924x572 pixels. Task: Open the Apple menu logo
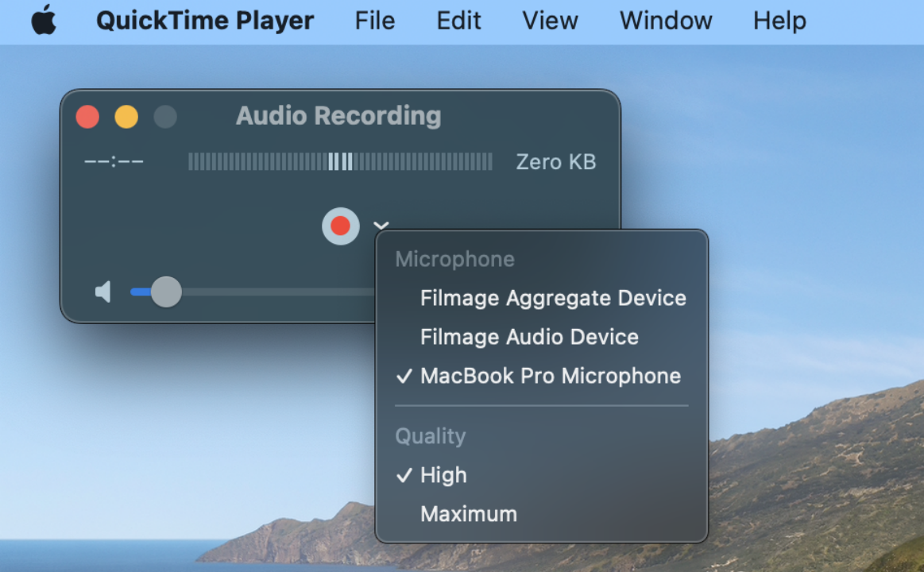pyautogui.click(x=44, y=21)
